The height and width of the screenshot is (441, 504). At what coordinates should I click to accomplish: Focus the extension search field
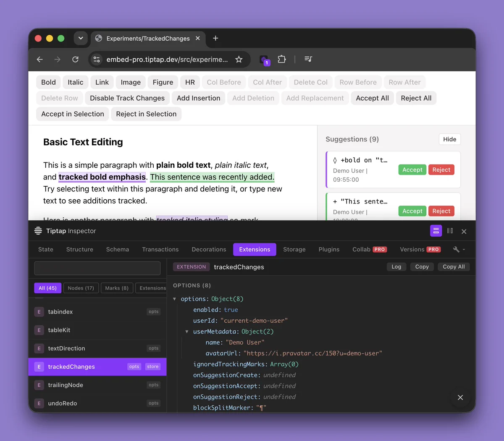tap(97, 268)
